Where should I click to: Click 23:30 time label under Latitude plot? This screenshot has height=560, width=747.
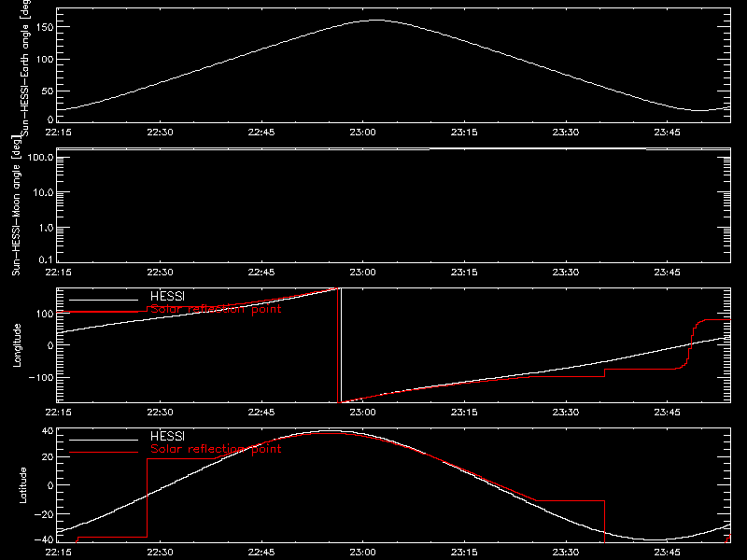click(x=566, y=552)
